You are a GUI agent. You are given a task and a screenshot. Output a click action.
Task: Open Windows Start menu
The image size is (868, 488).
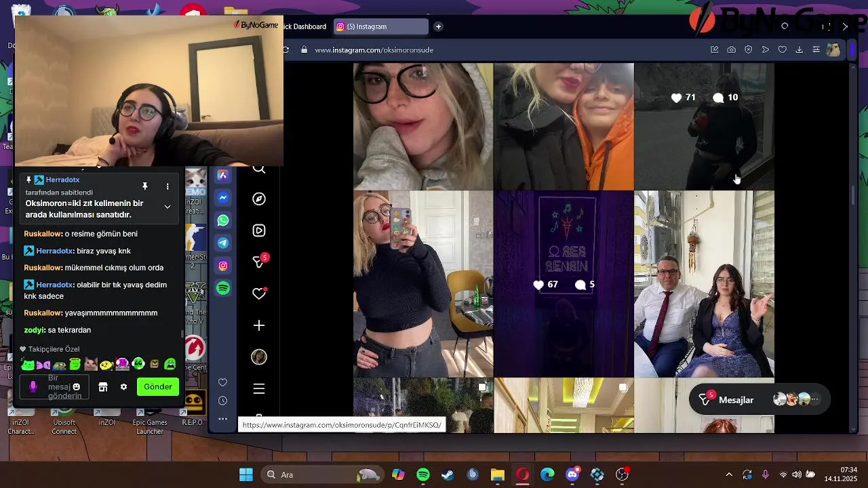(x=246, y=474)
